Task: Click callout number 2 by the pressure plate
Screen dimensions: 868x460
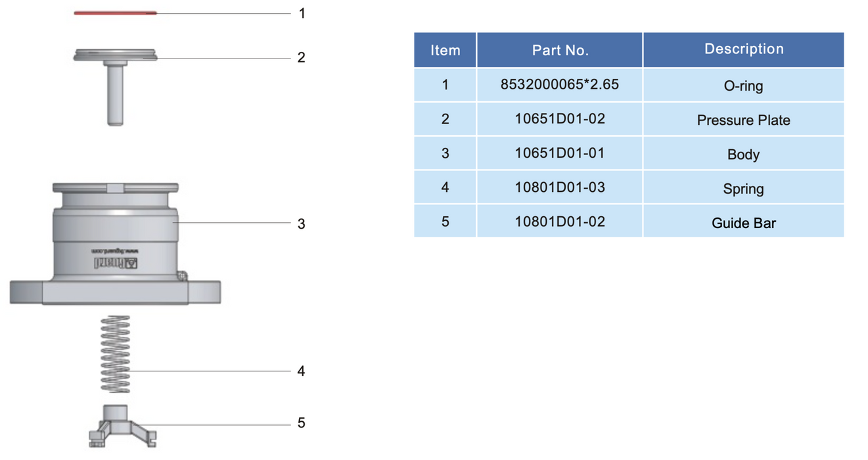Action: [x=301, y=58]
